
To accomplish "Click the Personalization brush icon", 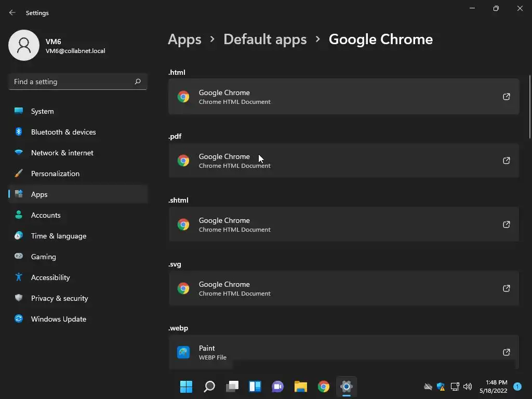I will pos(19,174).
